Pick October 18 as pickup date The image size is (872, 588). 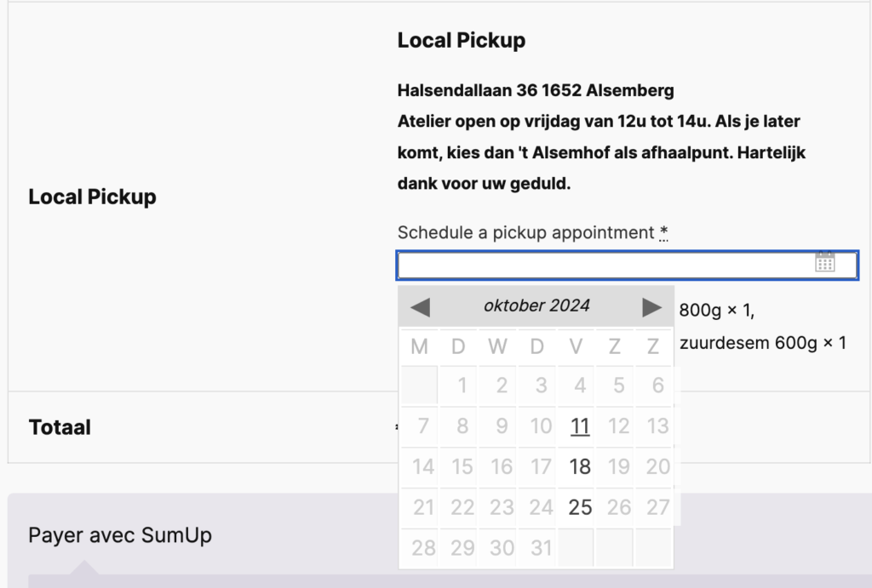pyautogui.click(x=580, y=466)
